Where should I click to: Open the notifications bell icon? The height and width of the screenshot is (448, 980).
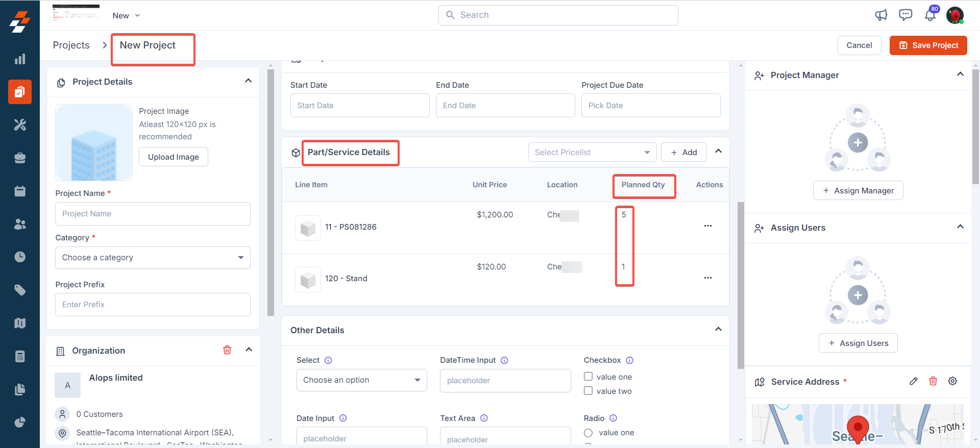pyautogui.click(x=929, y=15)
